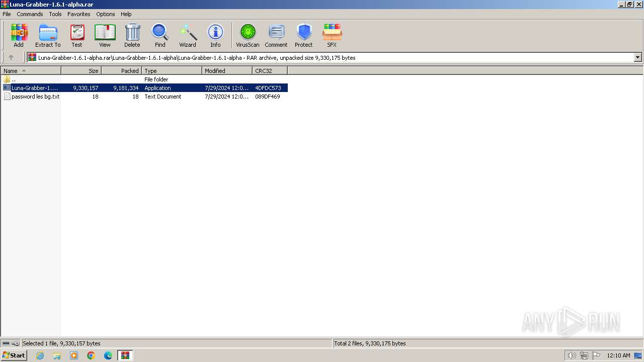The image size is (644, 362).
Task: Click CRC32 value 4DFDC573
Action: click(268, 88)
